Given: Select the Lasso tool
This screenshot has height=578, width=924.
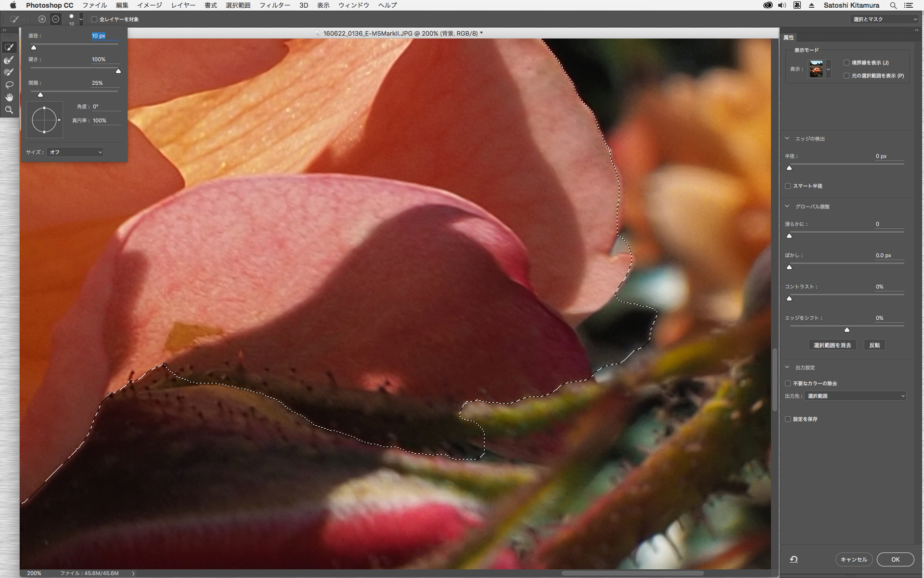Looking at the screenshot, I should coord(9,85).
